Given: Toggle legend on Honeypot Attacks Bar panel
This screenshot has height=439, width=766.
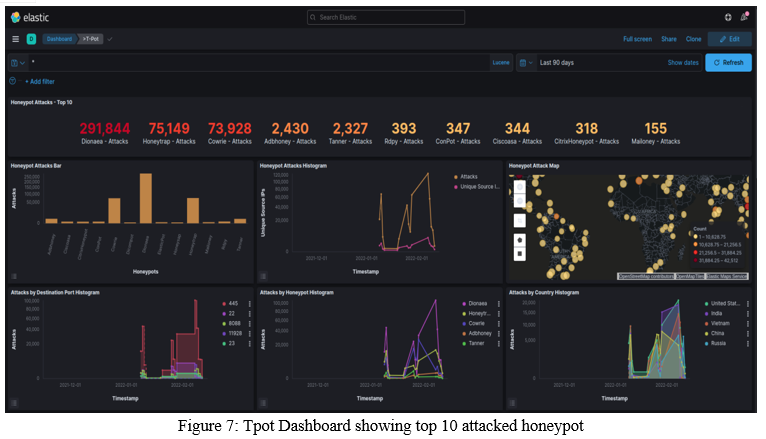Looking at the screenshot, I should point(14,276).
